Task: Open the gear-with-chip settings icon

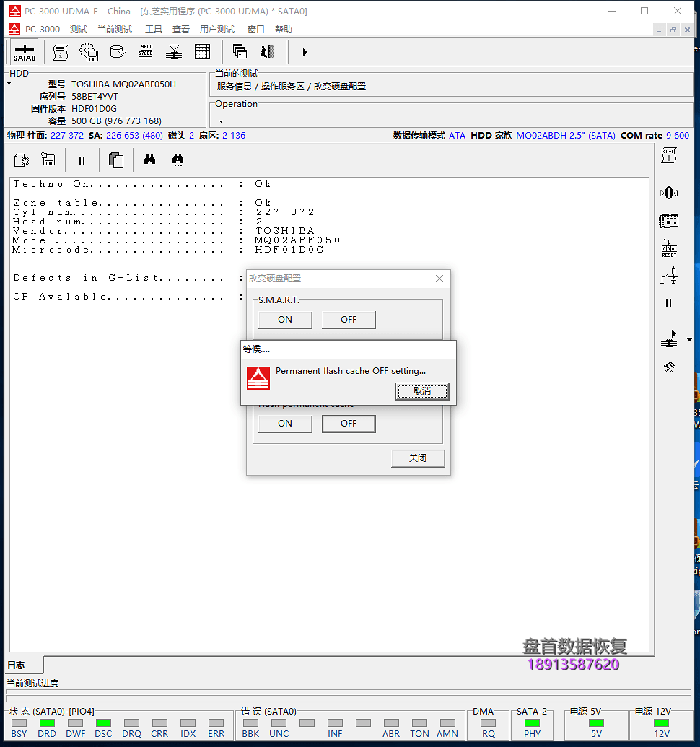Action: tap(89, 52)
